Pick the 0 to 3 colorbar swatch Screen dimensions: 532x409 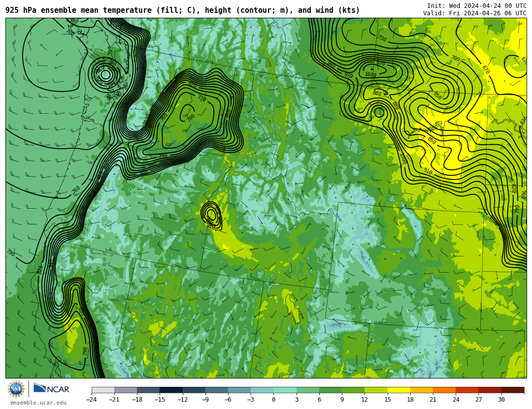tap(285, 390)
